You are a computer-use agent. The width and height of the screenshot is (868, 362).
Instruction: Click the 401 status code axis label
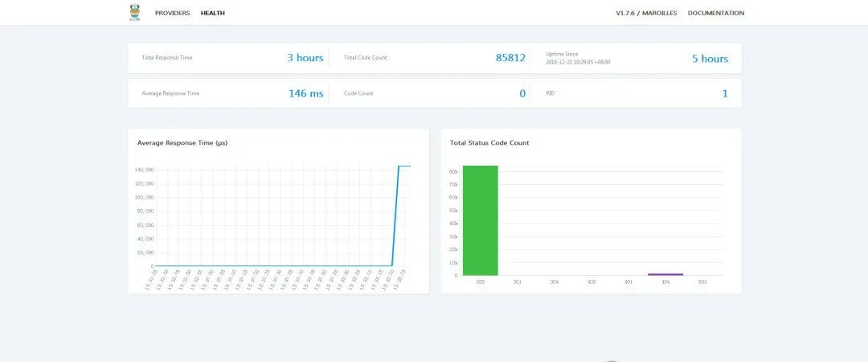(x=628, y=282)
